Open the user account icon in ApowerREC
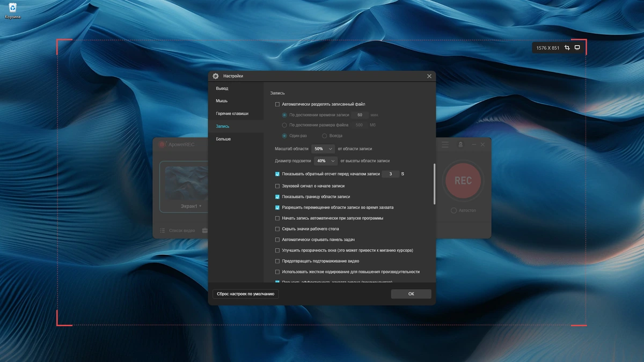This screenshot has height=362, width=644. 460,145
